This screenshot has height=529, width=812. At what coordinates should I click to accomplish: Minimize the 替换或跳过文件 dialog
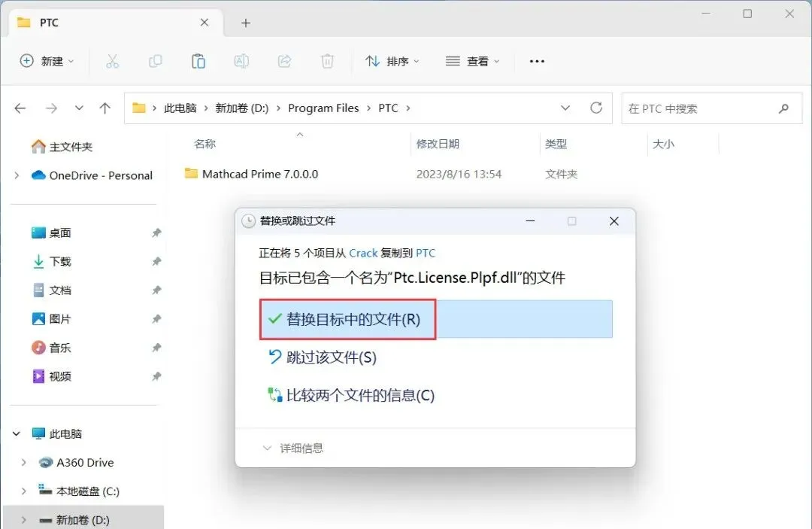[x=530, y=221]
